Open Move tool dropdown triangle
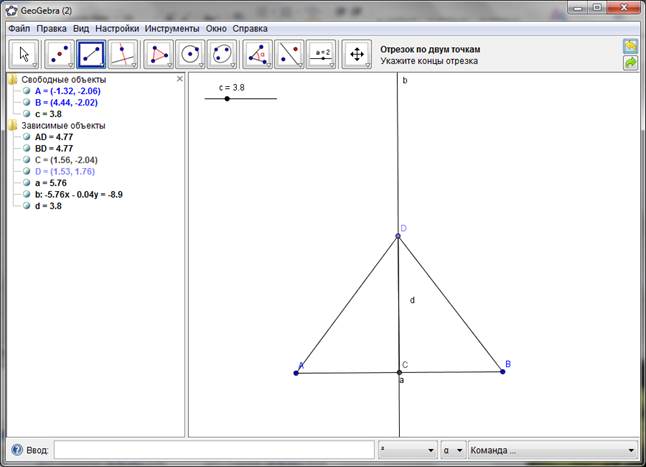This screenshot has height=467, width=646. coord(35,65)
